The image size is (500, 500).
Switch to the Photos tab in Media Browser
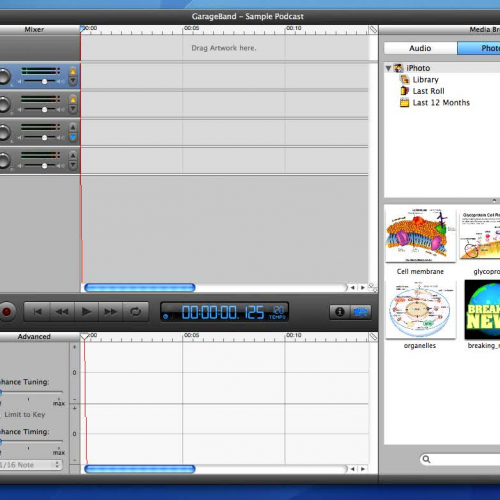[x=479, y=48]
